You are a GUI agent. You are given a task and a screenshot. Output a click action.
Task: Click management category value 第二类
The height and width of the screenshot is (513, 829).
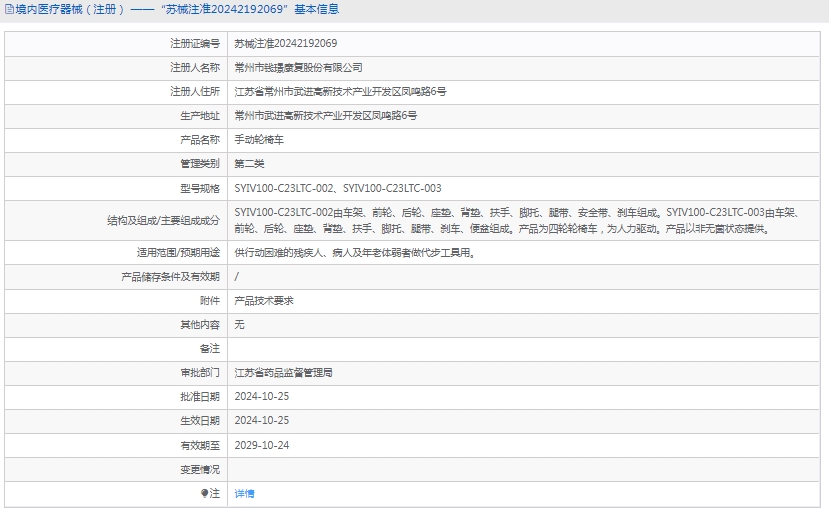pos(249,164)
